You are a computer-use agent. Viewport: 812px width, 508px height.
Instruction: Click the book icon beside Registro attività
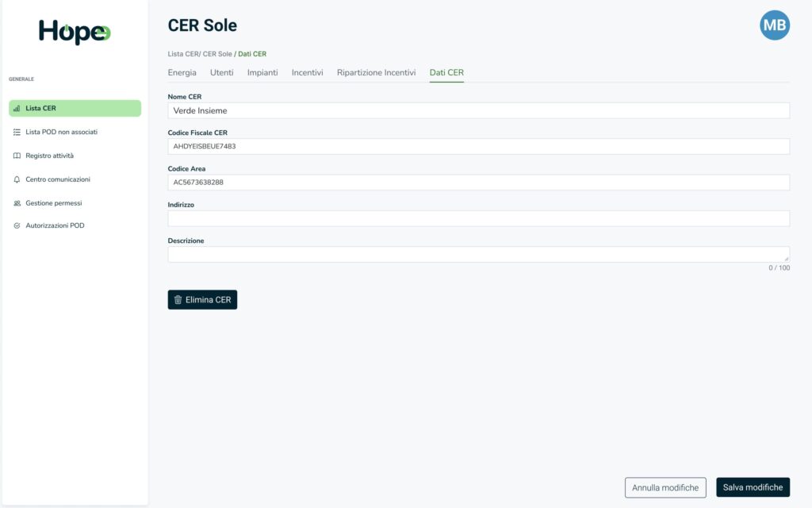pyautogui.click(x=17, y=156)
